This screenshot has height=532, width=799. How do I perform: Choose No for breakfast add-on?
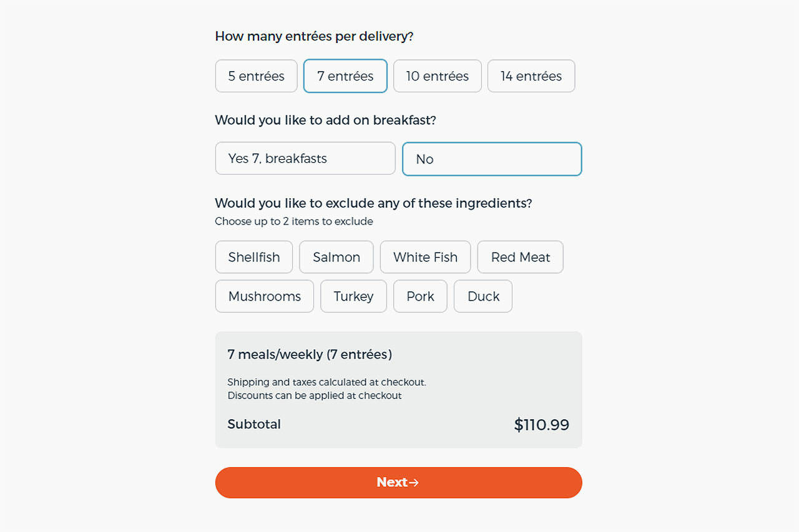[492, 159]
